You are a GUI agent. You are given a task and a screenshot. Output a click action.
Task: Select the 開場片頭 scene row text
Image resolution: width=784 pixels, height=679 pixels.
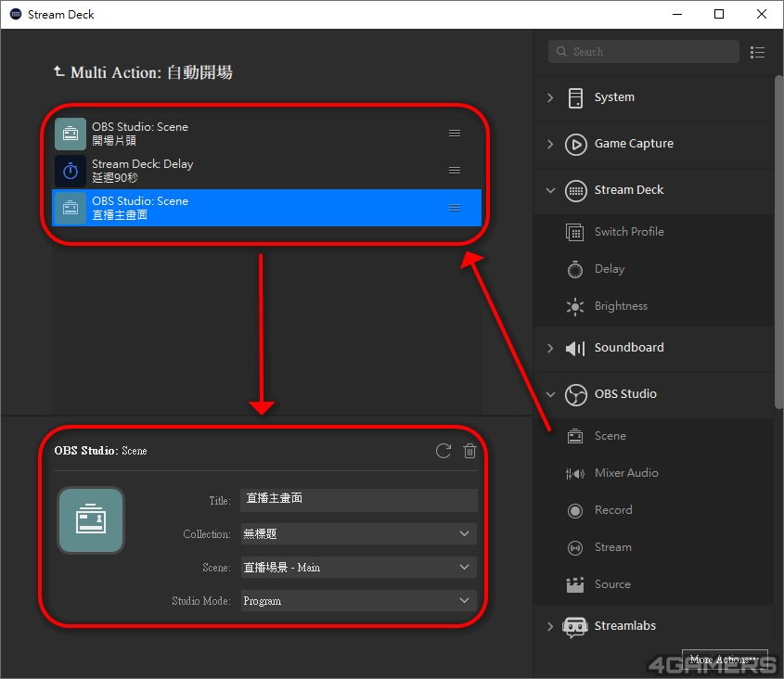click(140, 134)
